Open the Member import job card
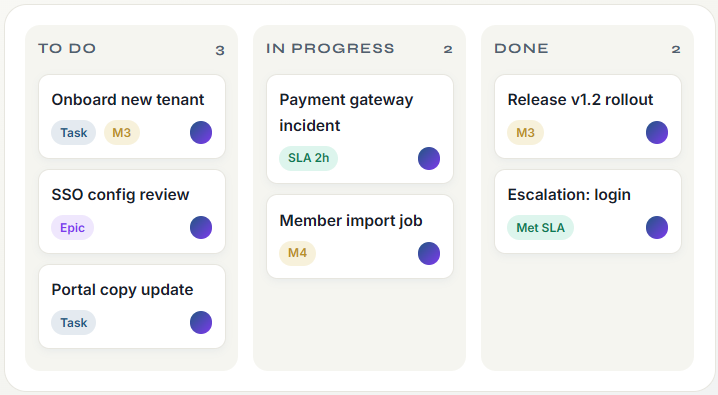 pyautogui.click(x=360, y=237)
